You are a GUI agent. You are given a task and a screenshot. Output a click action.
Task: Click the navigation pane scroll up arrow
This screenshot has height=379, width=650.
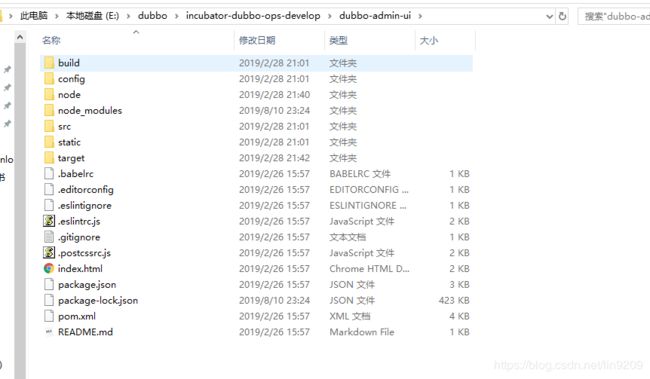tap(19, 38)
